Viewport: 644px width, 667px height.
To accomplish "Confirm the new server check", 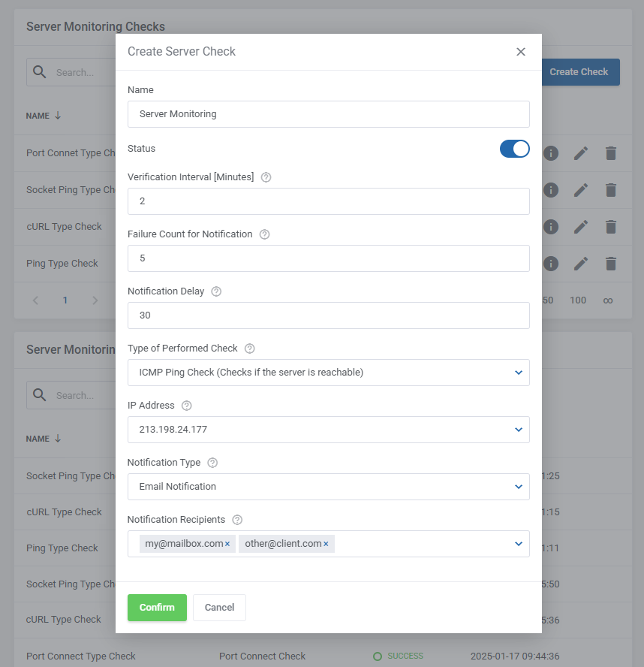I will (157, 608).
